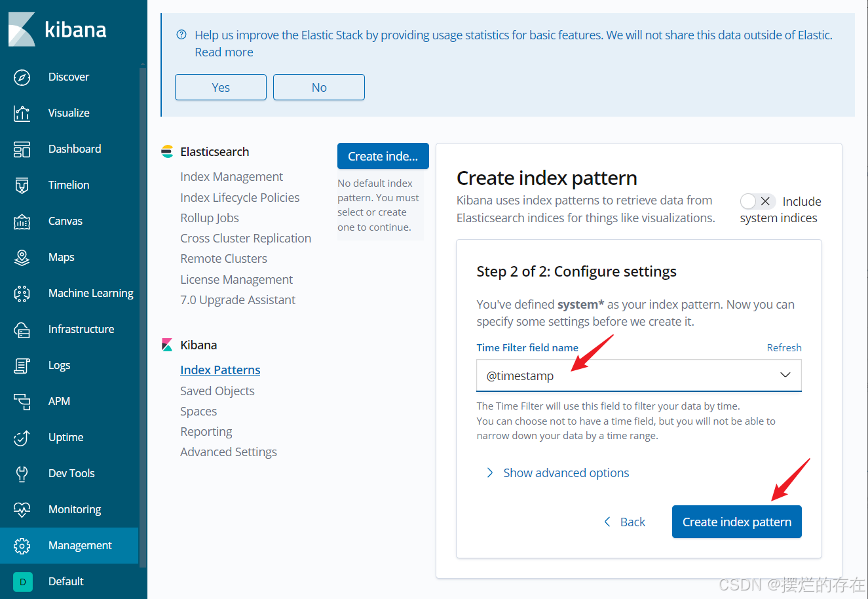This screenshot has width=868, height=599.
Task: Open Machine Learning label in the sidebar
Action: click(91, 293)
